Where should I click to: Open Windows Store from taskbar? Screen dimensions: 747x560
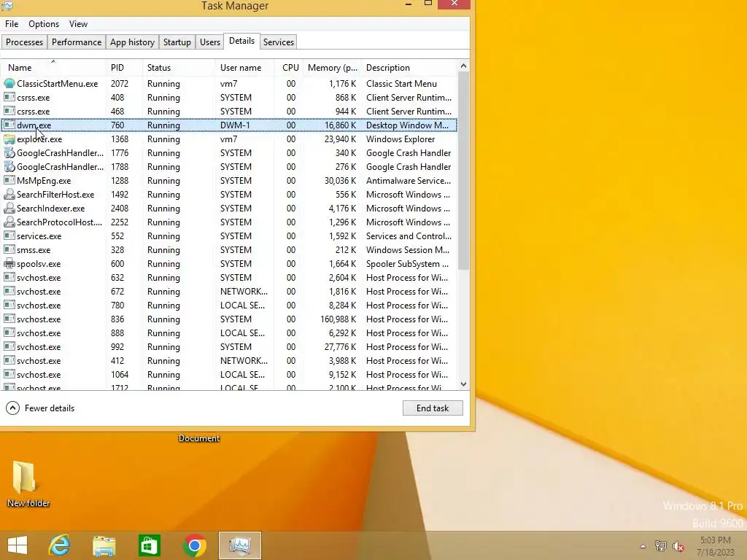[149, 545]
